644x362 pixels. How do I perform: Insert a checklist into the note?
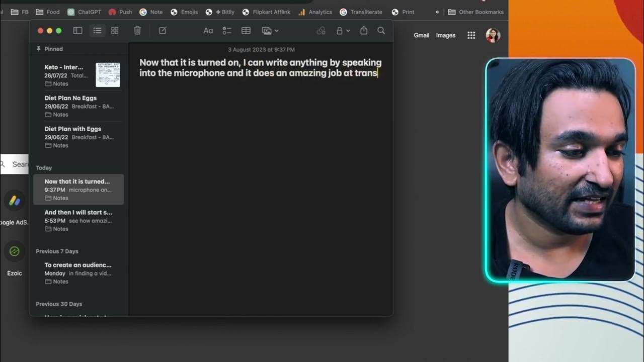226,31
